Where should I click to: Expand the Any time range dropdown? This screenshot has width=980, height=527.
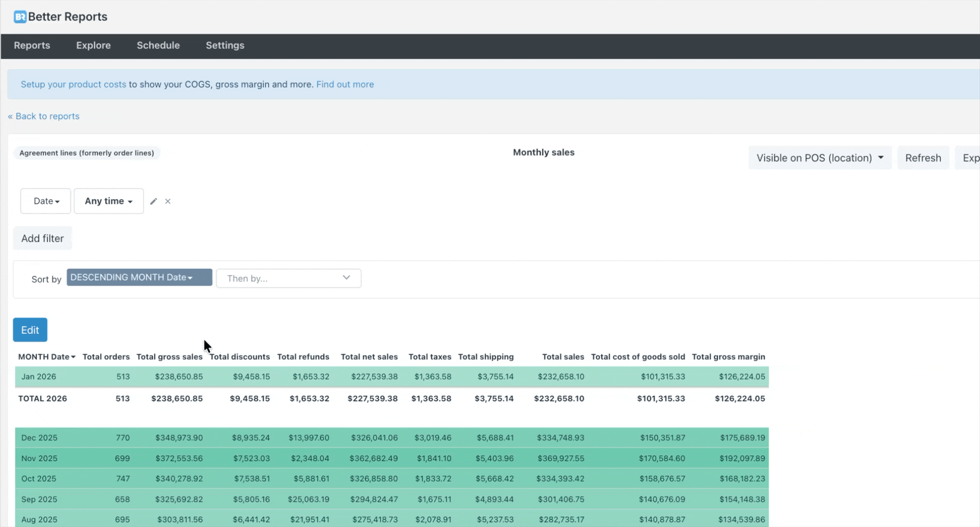click(x=108, y=201)
